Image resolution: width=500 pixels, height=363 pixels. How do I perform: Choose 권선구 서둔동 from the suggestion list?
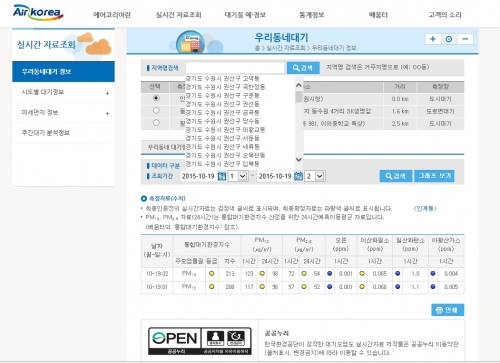[222, 138]
